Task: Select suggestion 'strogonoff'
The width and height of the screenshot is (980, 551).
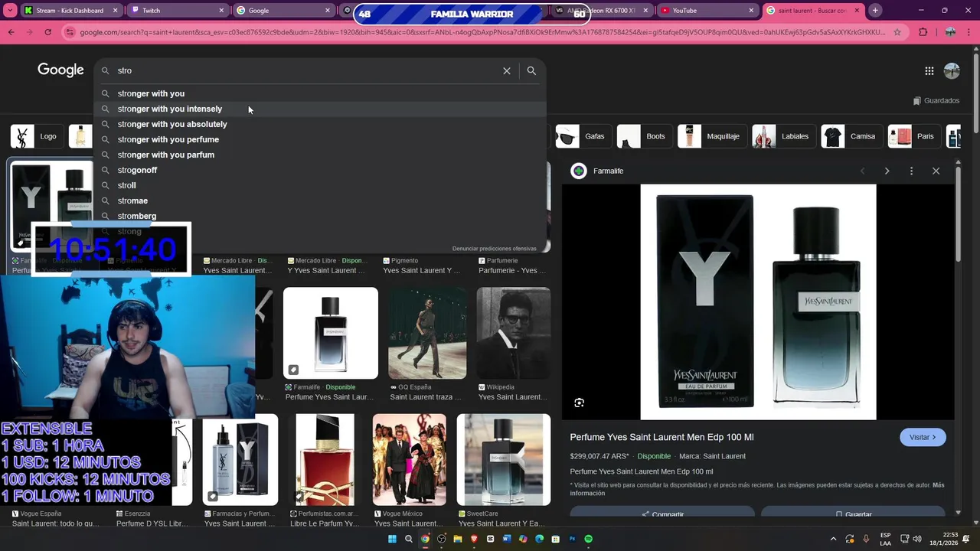Action: click(x=320, y=170)
